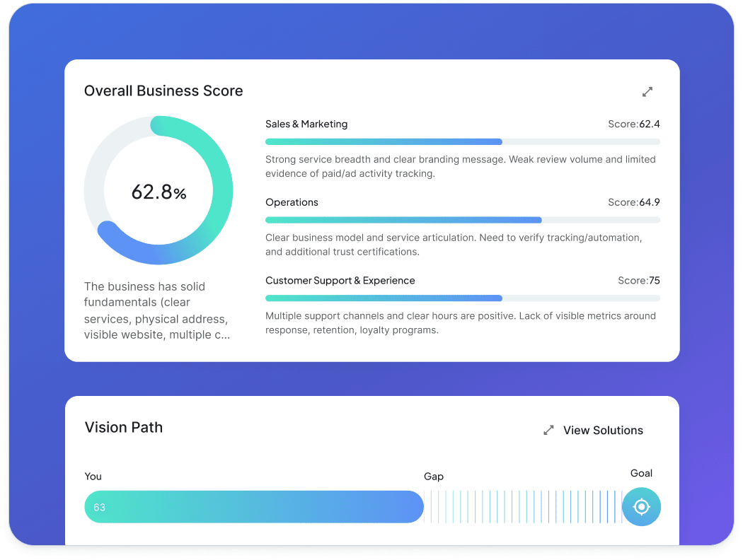Viewport: 743px width, 560px height.
Task: Click the 62.8% value in the donut chart
Action: click(x=159, y=192)
